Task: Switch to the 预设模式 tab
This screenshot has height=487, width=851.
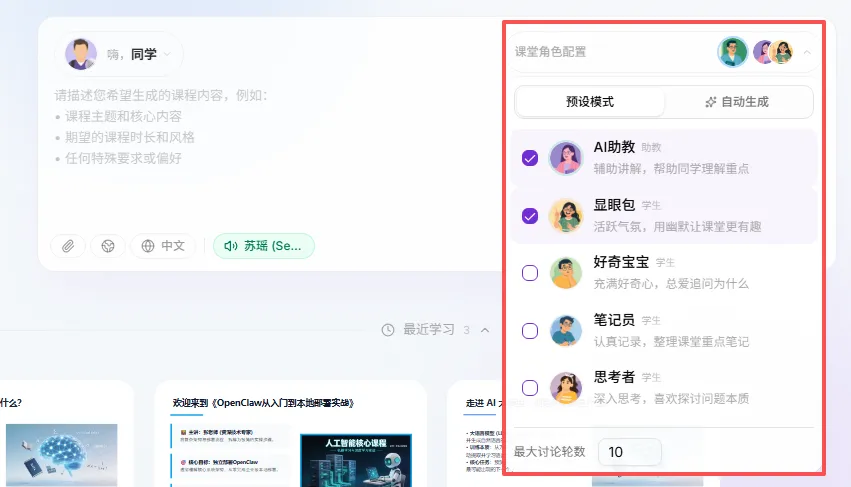Action: pos(589,102)
